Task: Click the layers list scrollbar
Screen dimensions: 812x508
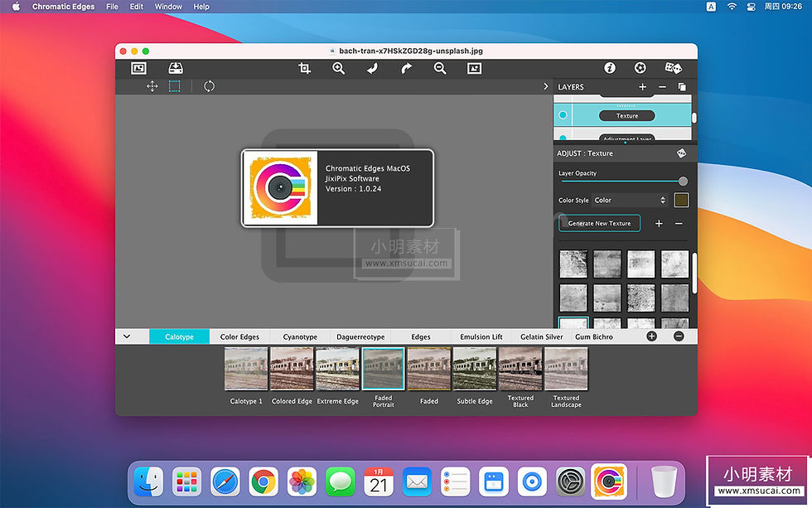Action: pos(694,118)
